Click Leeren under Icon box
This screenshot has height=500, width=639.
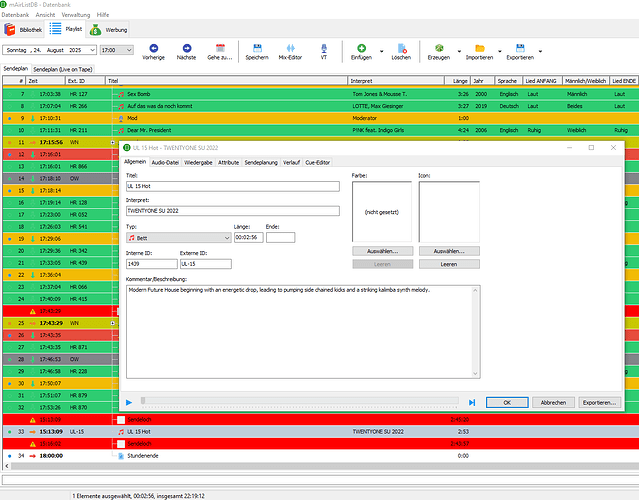click(449, 264)
